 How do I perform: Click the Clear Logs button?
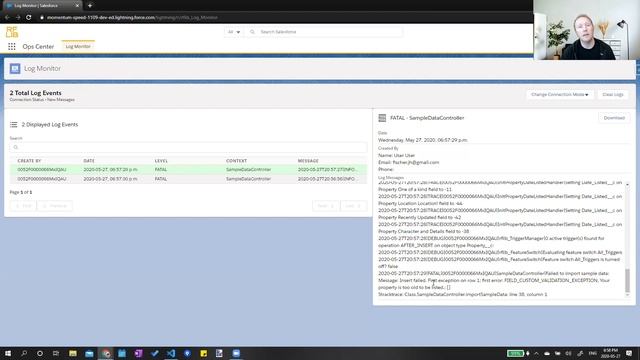pyautogui.click(x=613, y=95)
